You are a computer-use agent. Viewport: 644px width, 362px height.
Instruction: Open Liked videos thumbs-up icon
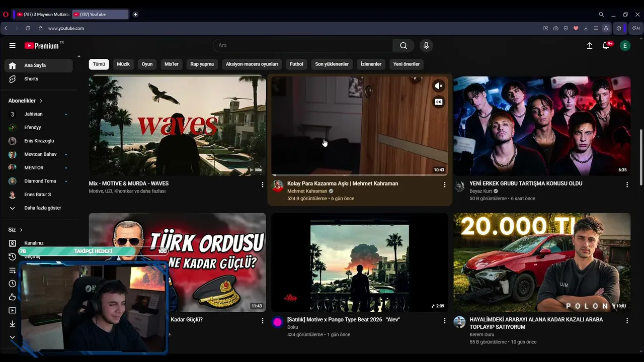click(x=13, y=297)
